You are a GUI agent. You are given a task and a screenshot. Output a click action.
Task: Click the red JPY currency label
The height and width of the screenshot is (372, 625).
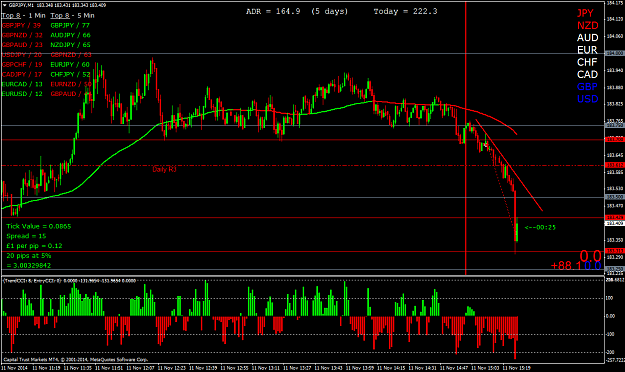585,13
